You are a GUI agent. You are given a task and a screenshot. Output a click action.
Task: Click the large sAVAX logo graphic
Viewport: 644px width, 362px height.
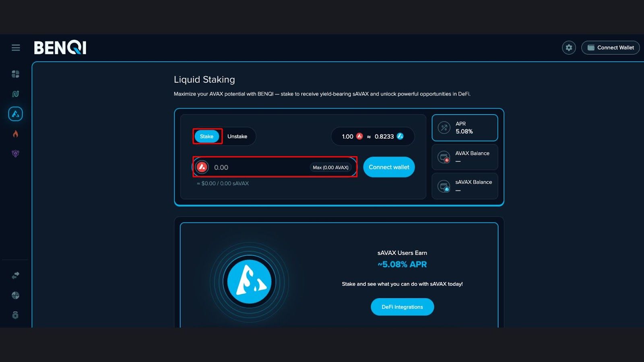coord(250,282)
